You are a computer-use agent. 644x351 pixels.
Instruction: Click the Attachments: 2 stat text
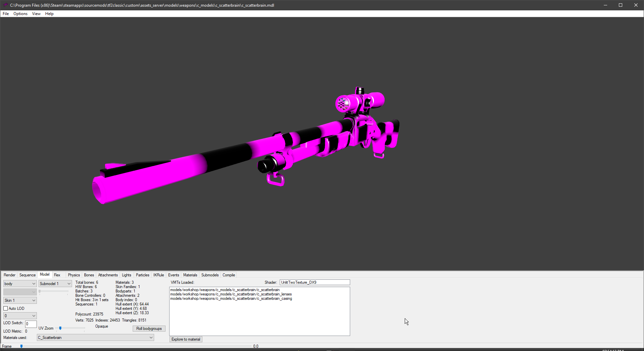point(127,295)
